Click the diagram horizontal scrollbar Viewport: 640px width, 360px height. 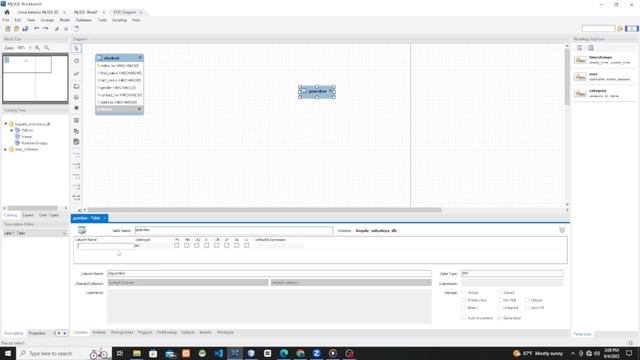(x=264, y=210)
